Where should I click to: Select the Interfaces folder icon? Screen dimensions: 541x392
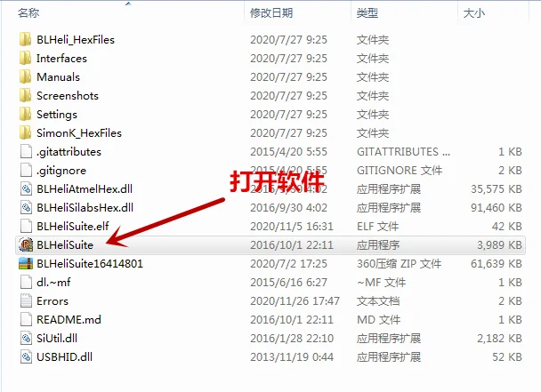pyautogui.click(x=26, y=59)
